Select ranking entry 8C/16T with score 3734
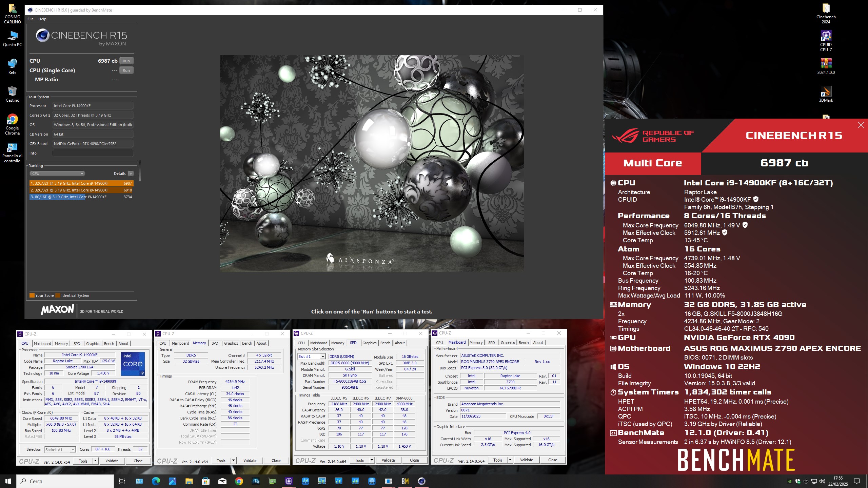 coord(81,197)
